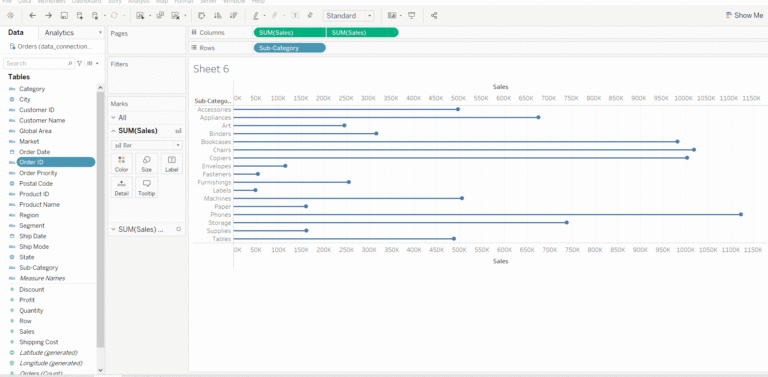Click the data pane Search field

[38, 63]
